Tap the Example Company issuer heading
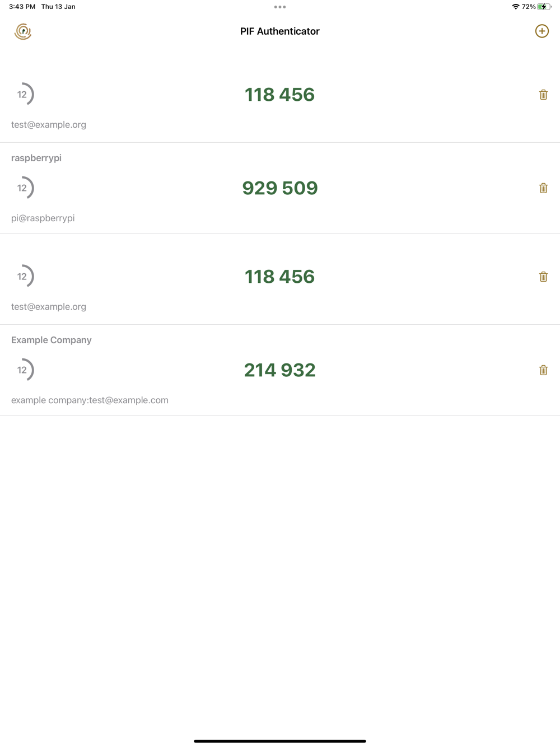 (52, 340)
